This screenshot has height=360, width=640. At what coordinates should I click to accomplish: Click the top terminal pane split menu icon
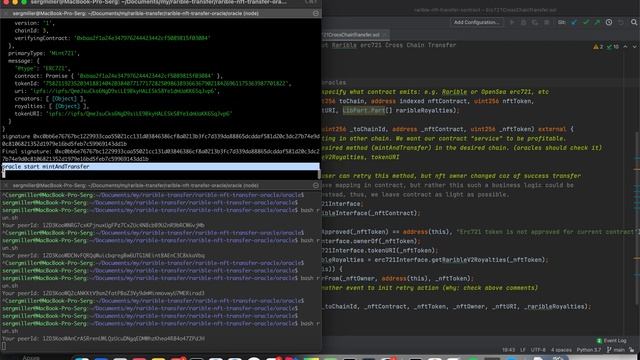316,13
